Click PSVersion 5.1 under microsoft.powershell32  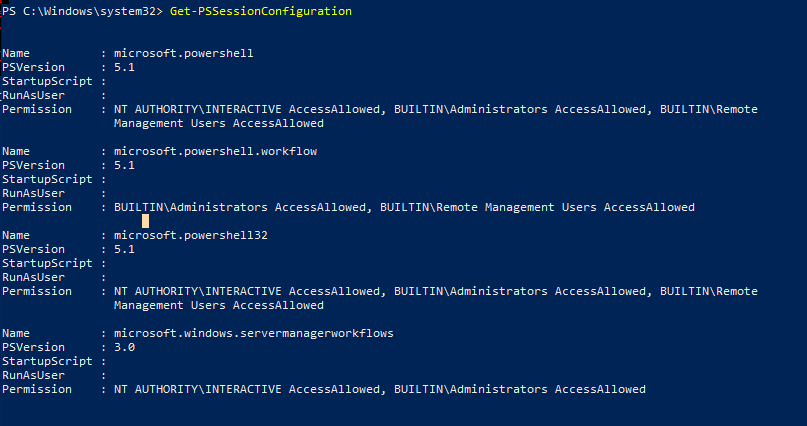coord(124,249)
